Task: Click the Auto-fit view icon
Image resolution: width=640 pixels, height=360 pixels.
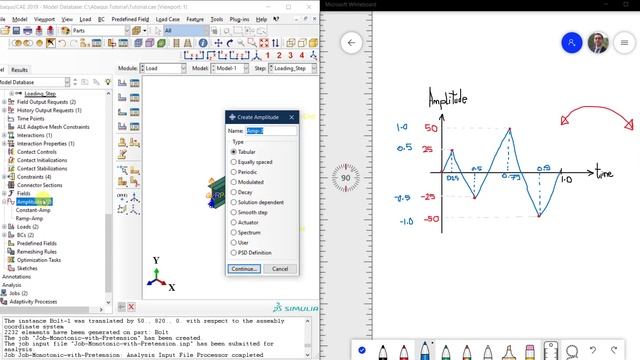Action: click(264, 43)
